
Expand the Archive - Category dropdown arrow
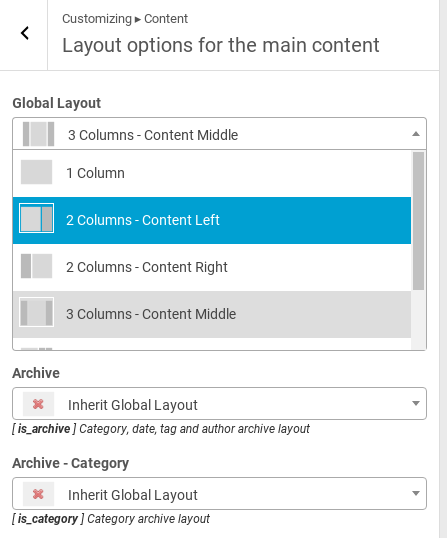point(416,493)
